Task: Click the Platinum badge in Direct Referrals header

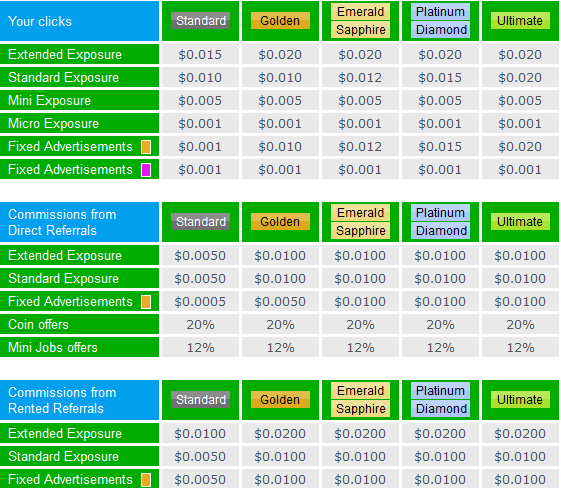Action: coord(440,213)
